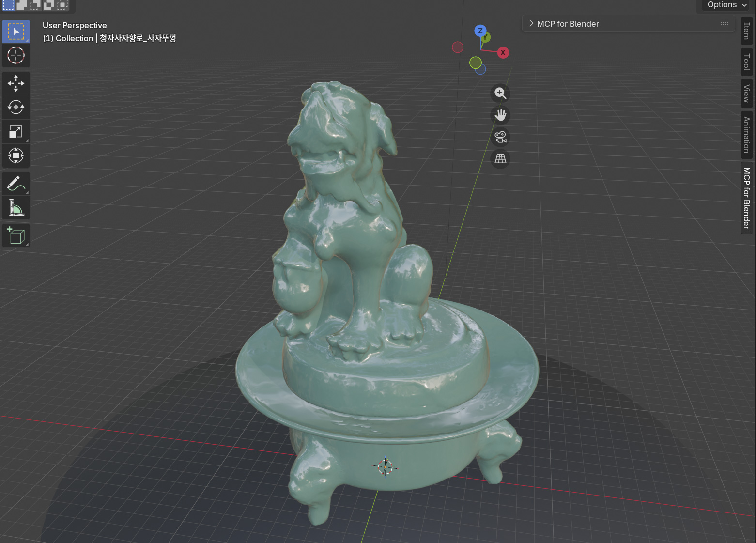The width and height of the screenshot is (756, 543).
Task: Enable the Subtract selection mode
Action: click(x=35, y=5)
